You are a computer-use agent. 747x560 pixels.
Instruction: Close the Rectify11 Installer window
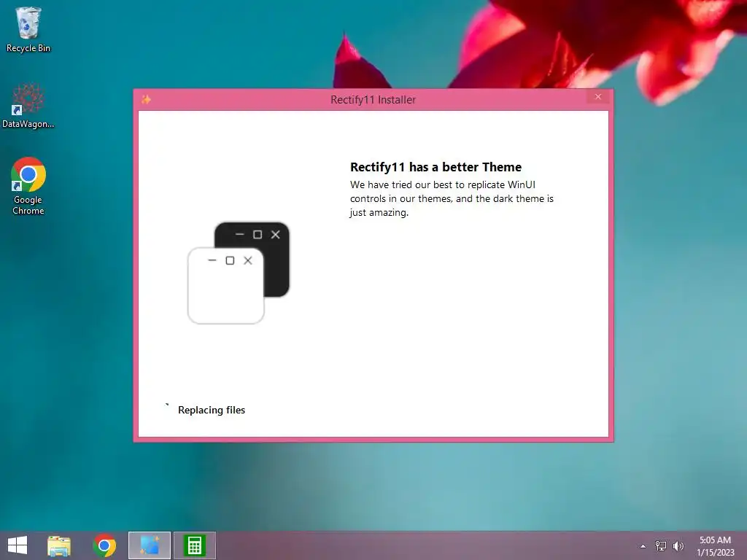pos(598,97)
